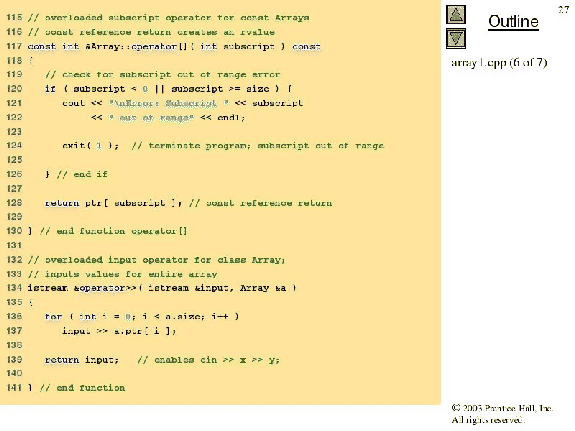Image resolution: width=575 pixels, height=431 pixels.
Task: Click '} // end function' line 141
Action: pyautogui.click(x=76, y=388)
